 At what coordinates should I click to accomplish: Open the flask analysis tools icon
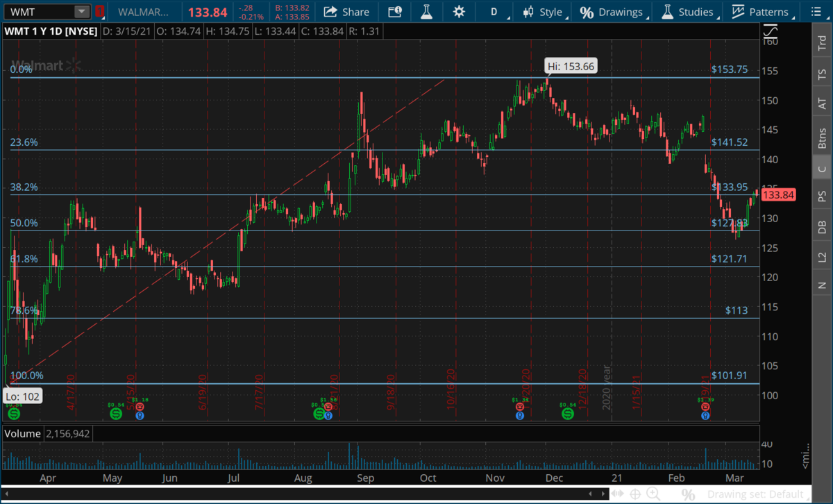coord(427,12)
